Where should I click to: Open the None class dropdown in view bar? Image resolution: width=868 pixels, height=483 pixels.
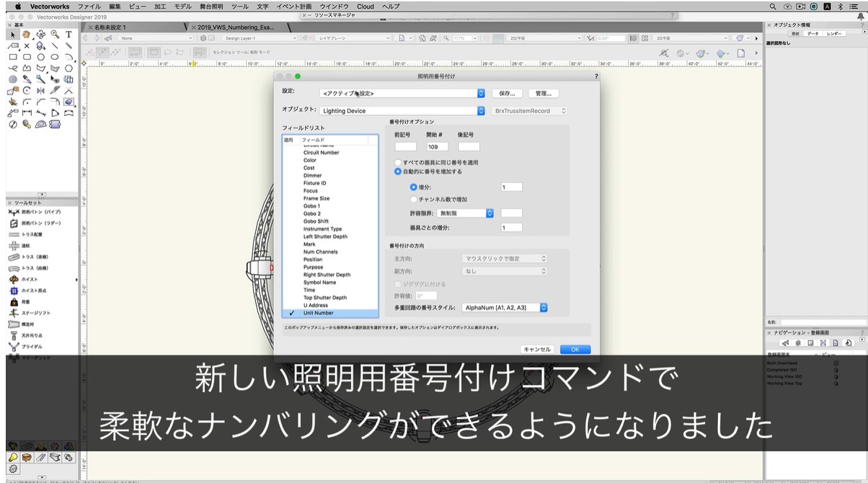156,38
